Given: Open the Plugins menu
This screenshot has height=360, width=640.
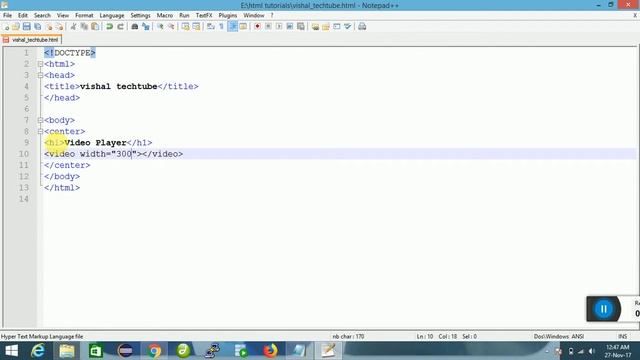Looking at the screenshot, I should (x=227, y=15).
